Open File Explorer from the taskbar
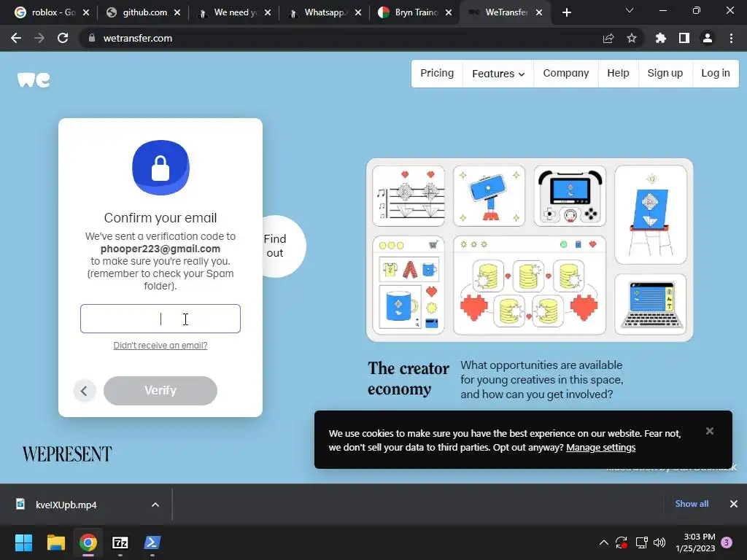This screenshot has height=560, width=747. point(55,542)
